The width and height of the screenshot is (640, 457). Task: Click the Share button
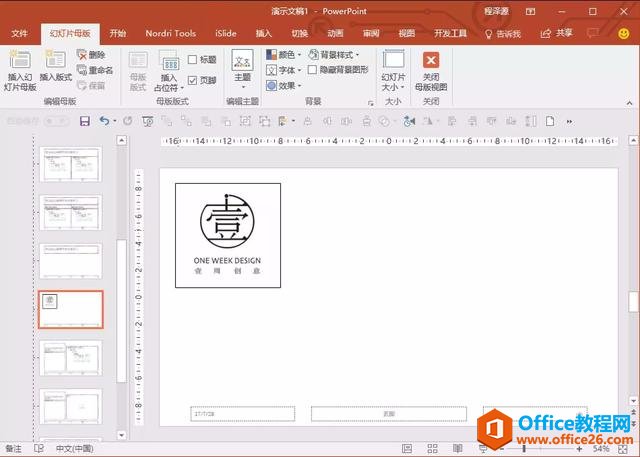pyautogui.click(x=556, y=33)
